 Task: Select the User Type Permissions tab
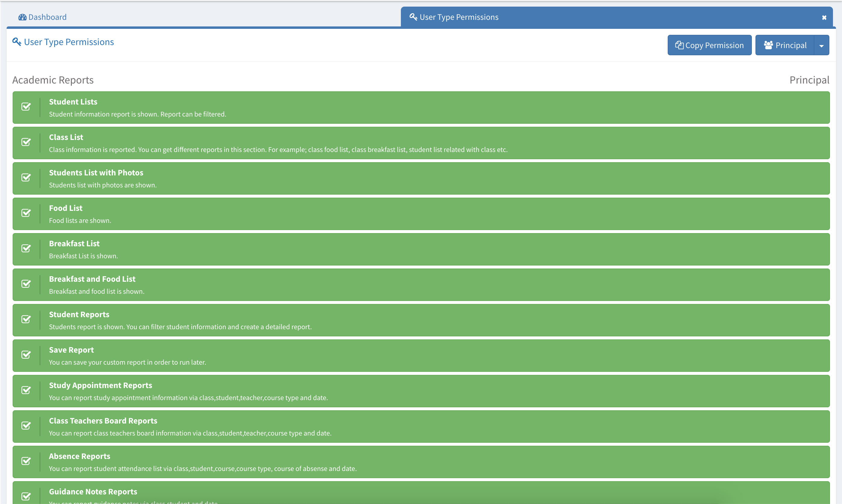(458, 17)
